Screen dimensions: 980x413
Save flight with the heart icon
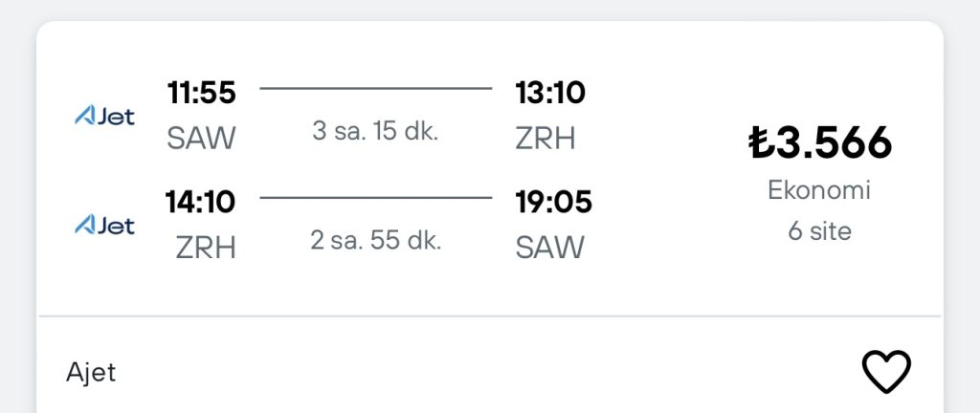click(x=886, y=371)
